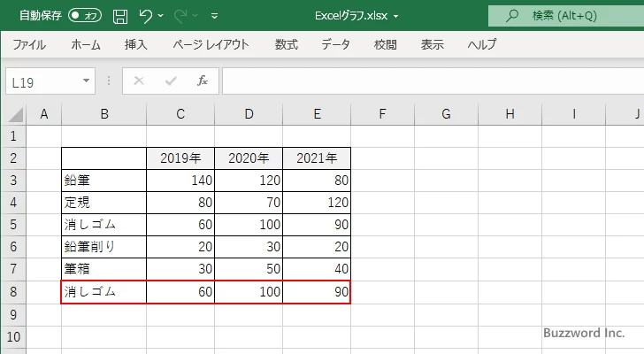Open the 校閲 tab
This screenshot has height=354, width=644.
[x=386, y=44]
